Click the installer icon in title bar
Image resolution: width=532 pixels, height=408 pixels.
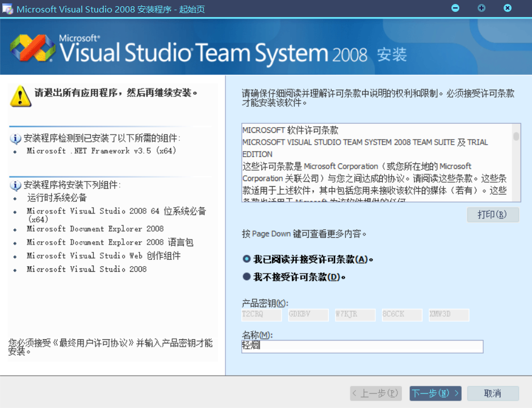8,9
